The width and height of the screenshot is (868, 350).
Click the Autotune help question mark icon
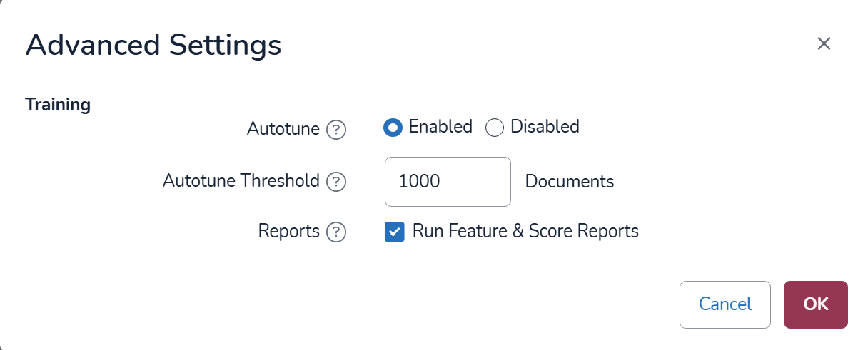[x=336, y=130]
